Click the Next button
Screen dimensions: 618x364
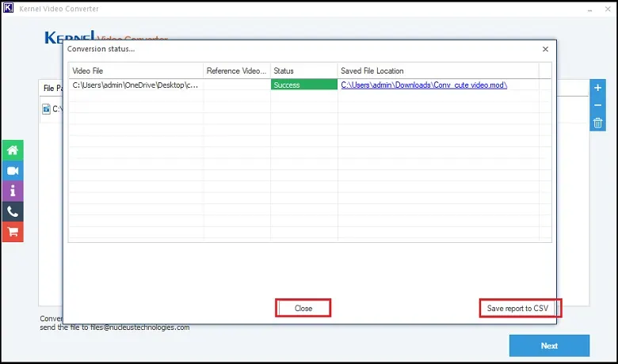[x=549, y=346]
